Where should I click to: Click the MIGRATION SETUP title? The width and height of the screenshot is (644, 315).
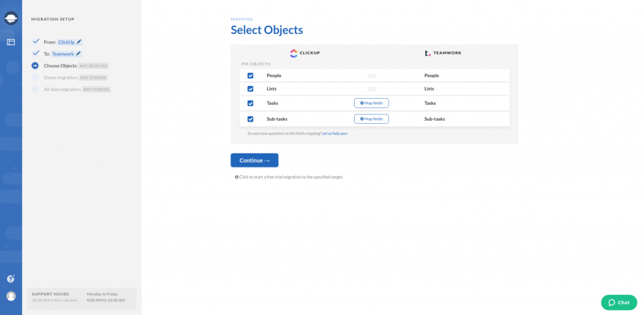click(x=53, y=19)
